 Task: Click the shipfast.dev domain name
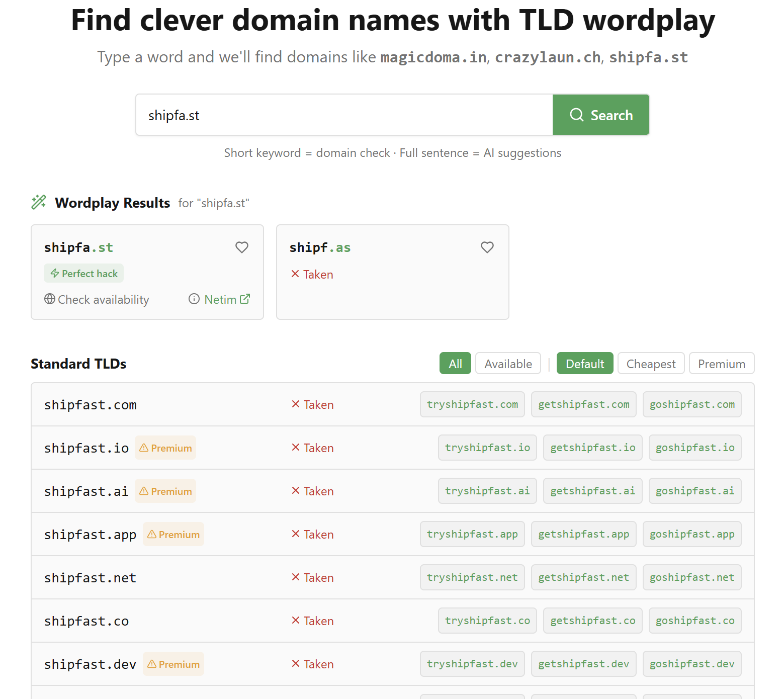90,664
